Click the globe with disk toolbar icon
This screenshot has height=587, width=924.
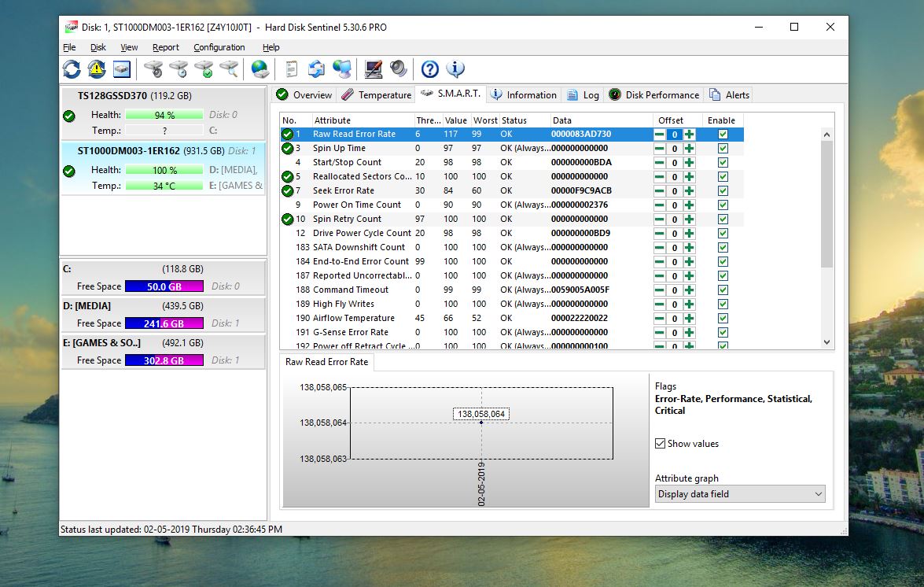(260, 69)
